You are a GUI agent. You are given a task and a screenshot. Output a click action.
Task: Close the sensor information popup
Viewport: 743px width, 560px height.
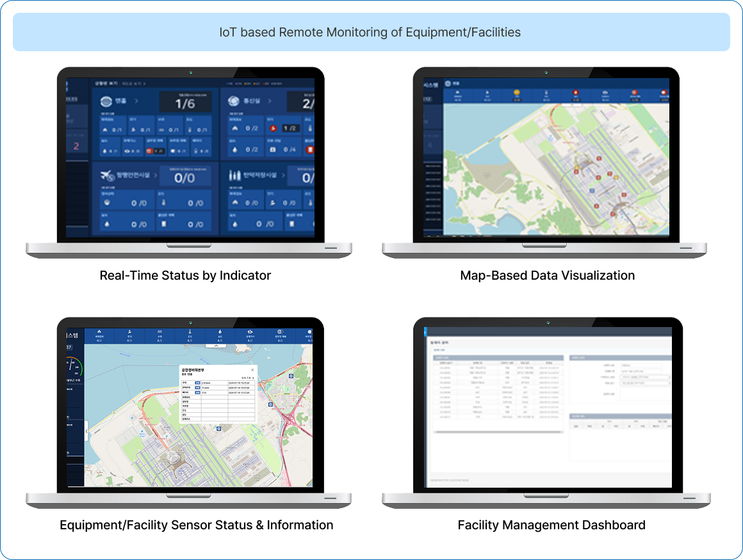(252, 370)
